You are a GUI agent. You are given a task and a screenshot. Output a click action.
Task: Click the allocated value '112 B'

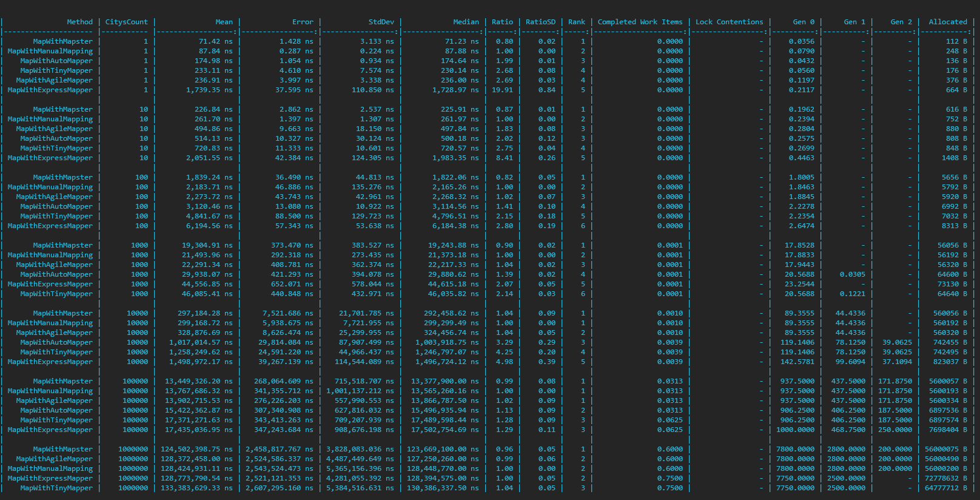tap(956, 41)
